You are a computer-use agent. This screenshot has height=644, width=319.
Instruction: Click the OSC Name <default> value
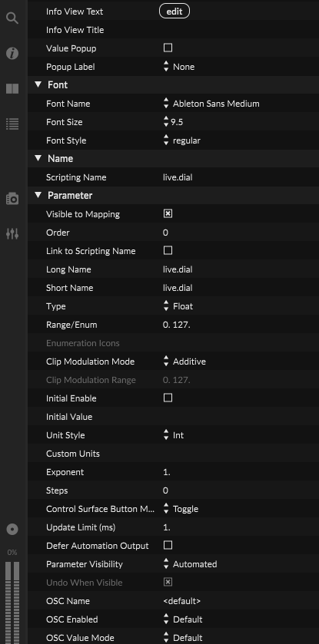point(181,601)
